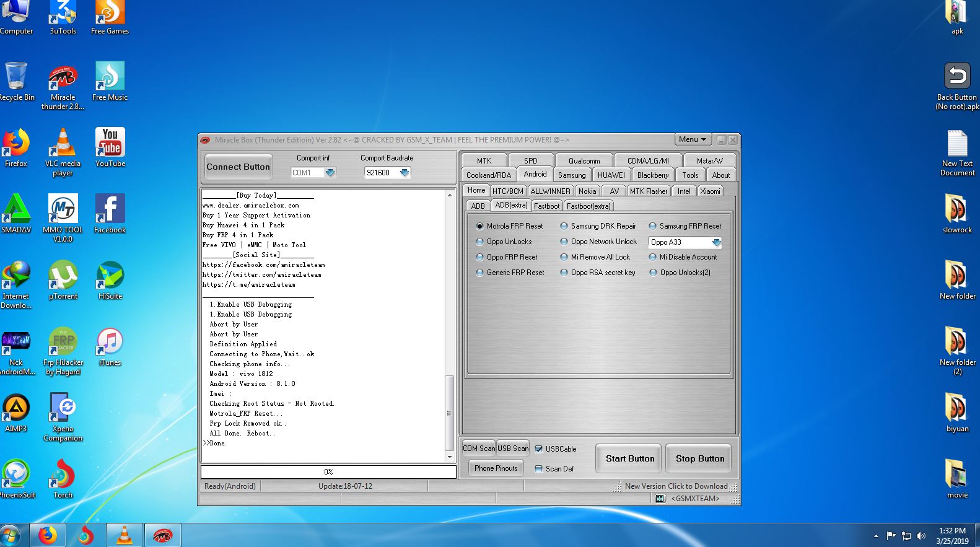This screenshot has height=547, width=980.
Task: Choose the Samsung FRP Reset radio button
Action: point(685,226)
